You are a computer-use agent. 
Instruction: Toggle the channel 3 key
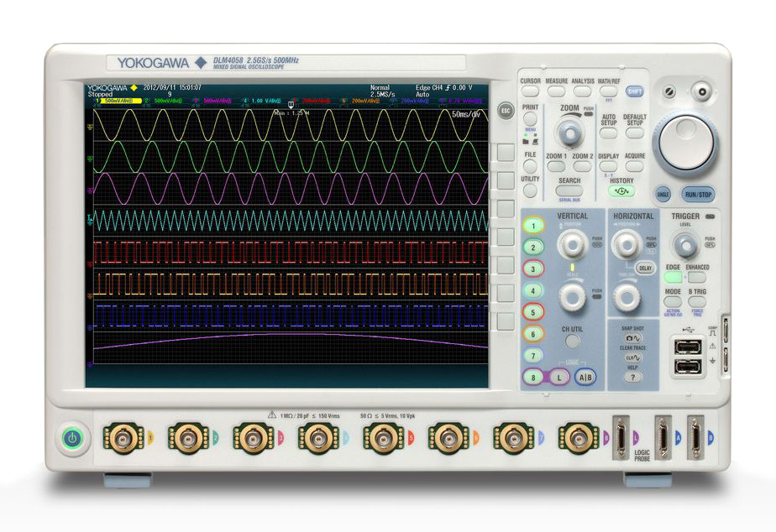pyautogui.click(x=533, y=269)
